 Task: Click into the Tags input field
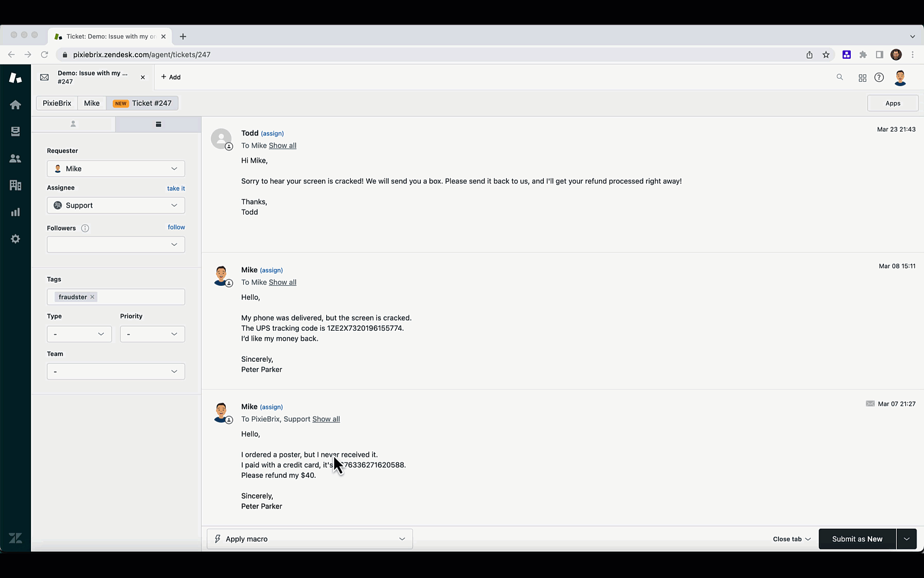coord(141,297)
